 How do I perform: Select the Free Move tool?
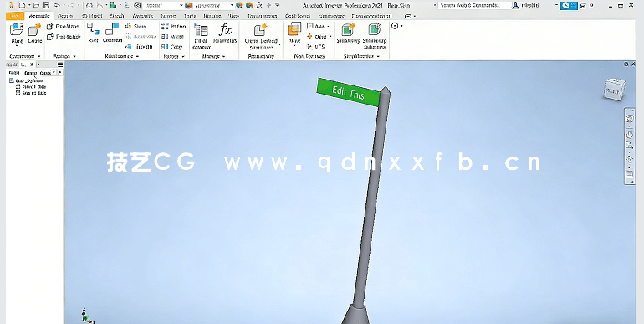click(x=63, y=26)
